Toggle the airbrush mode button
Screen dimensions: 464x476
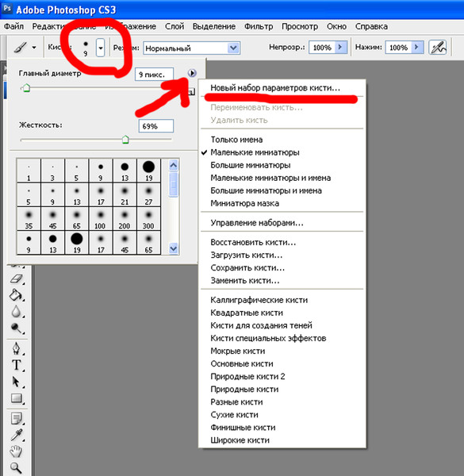pos(438,48)
